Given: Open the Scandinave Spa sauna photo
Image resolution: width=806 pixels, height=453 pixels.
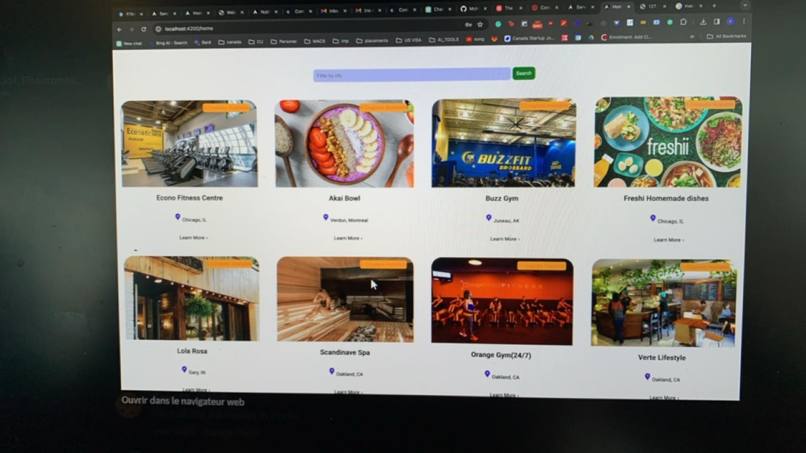Looking at the screenshot, I should (x=345, y=300).
